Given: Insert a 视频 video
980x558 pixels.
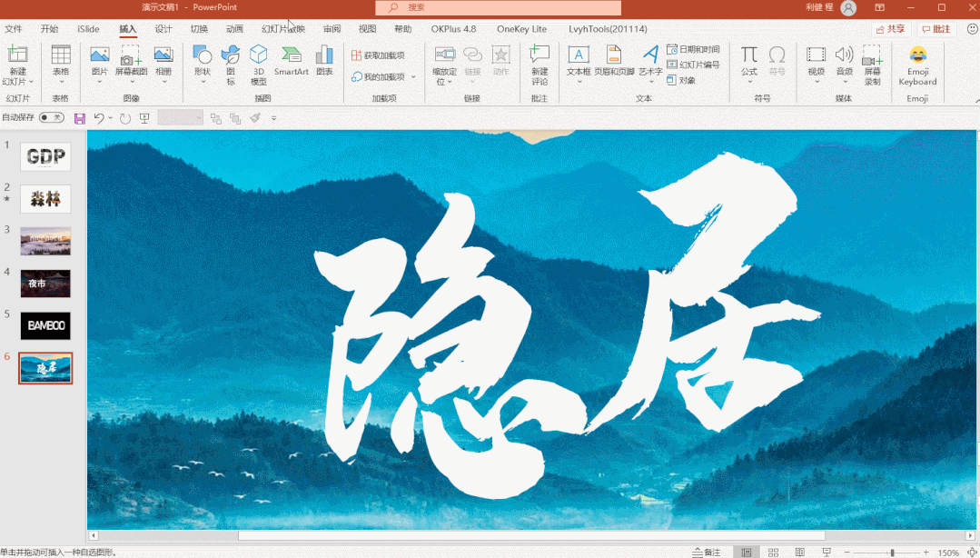Looking at the screenshot, I should [817, 65].
